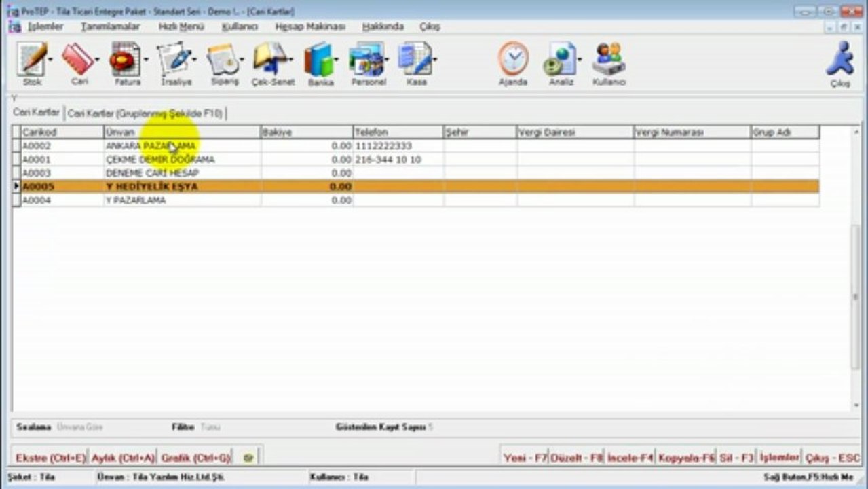Click the Şehir column header
Image resolution: width=868 pixels, height=489 pixels.
(480, 132)
